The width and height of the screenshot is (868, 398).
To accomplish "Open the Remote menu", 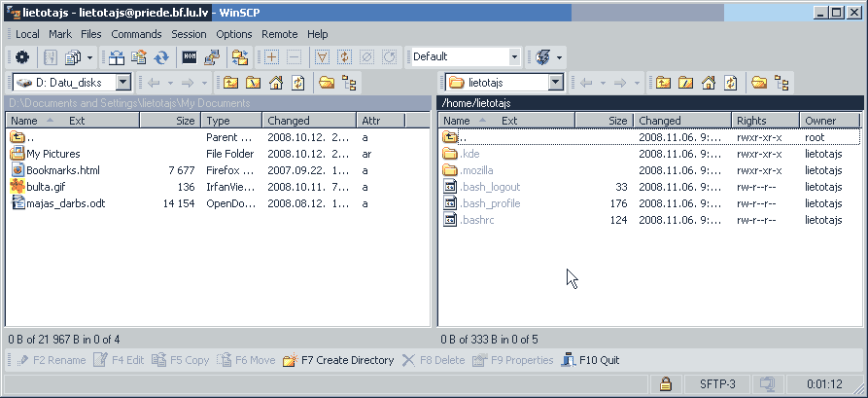I will pyautogui.click(x=280, y=34).
